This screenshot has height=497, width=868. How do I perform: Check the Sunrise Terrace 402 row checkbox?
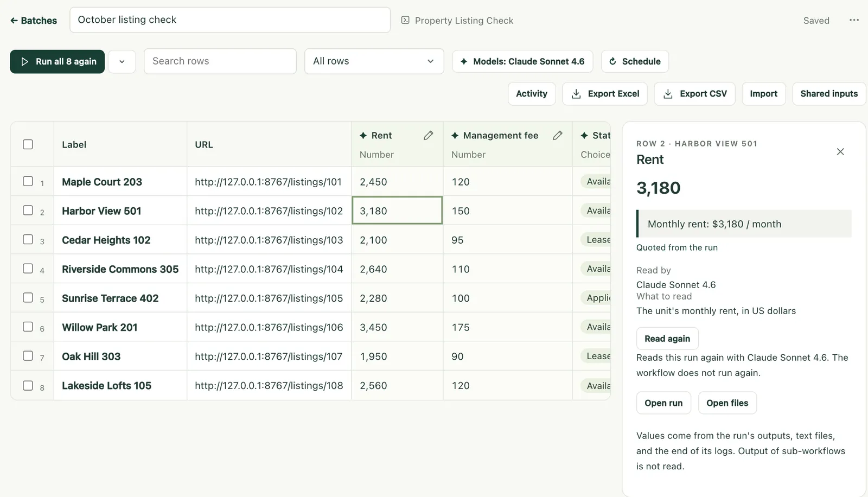(x=28, y=297)
